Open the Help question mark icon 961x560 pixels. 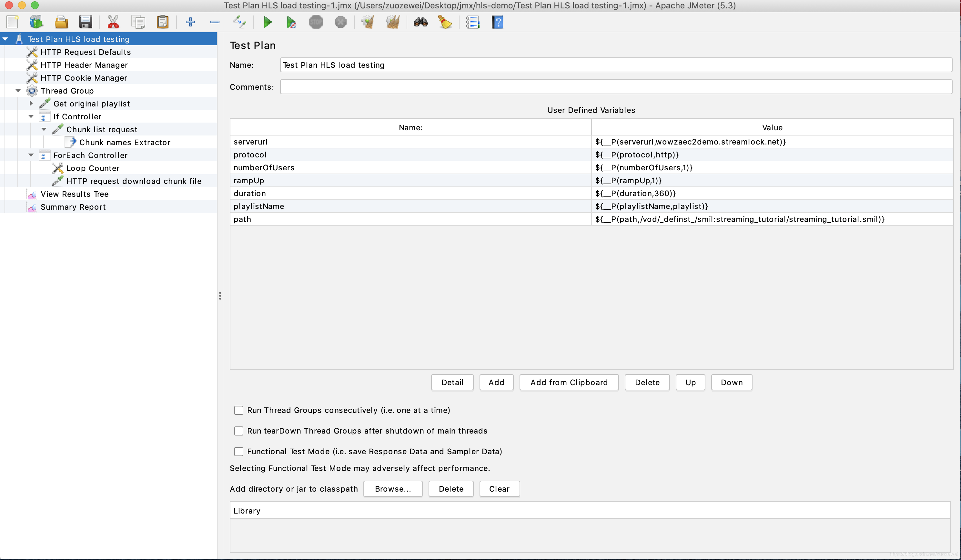497,22
